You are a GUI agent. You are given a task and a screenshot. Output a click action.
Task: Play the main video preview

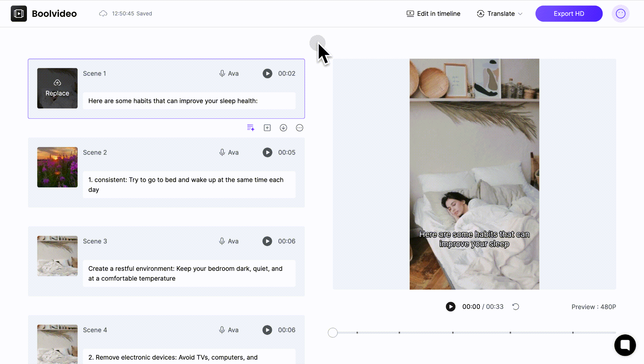451,306
